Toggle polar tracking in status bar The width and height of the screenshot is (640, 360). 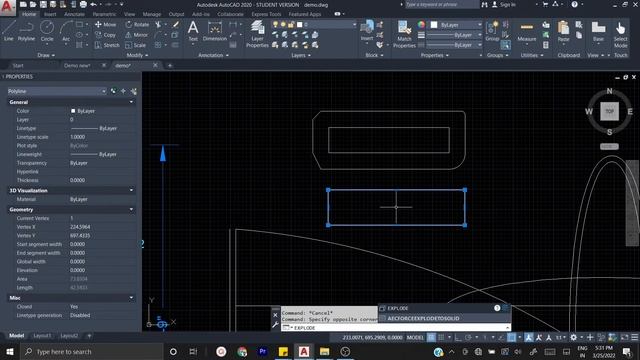[469, 338]
